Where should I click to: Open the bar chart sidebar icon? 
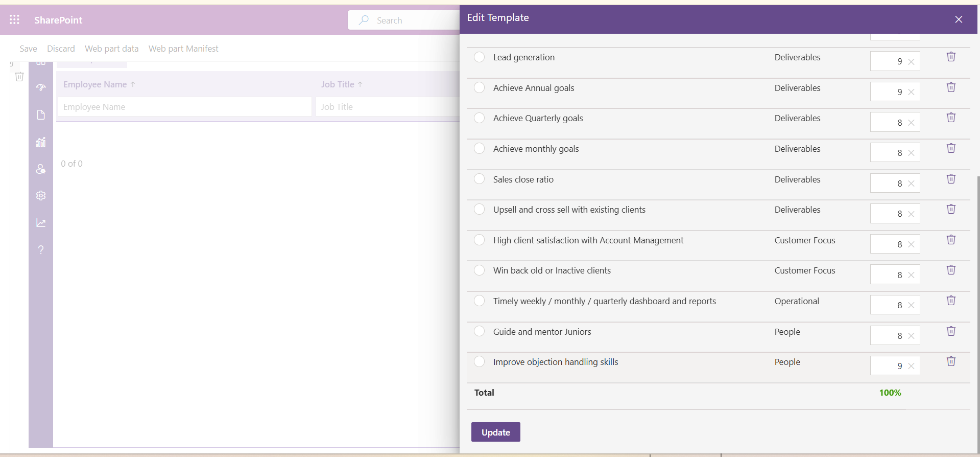(x=41, y=142)
